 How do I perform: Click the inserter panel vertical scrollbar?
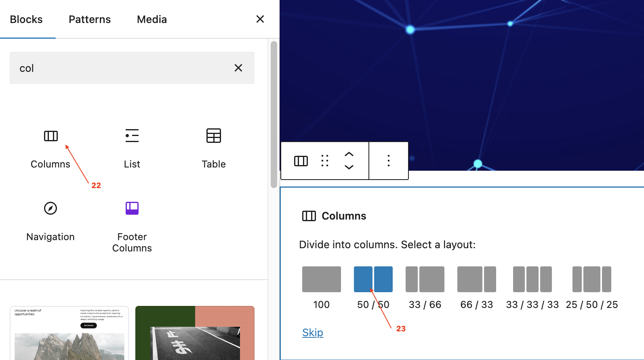point(274,115)
